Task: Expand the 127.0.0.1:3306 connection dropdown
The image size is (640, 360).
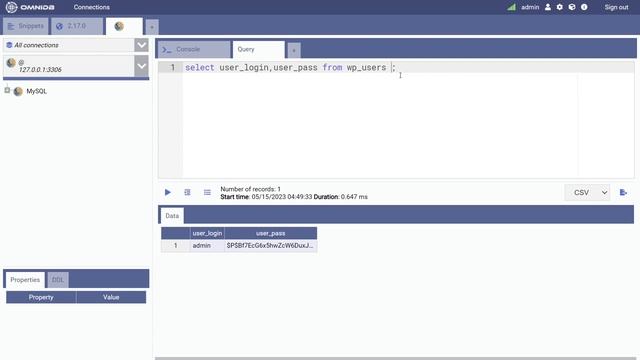Action: tap(142, 66)
